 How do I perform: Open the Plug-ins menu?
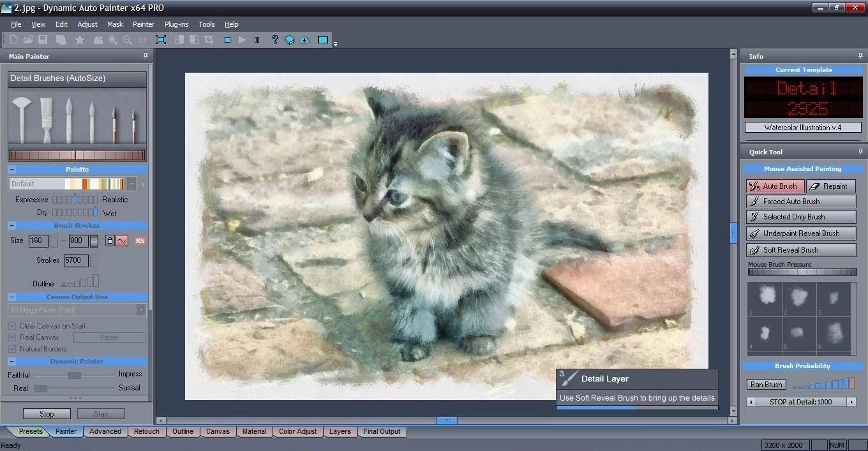(x=177, y=24)
